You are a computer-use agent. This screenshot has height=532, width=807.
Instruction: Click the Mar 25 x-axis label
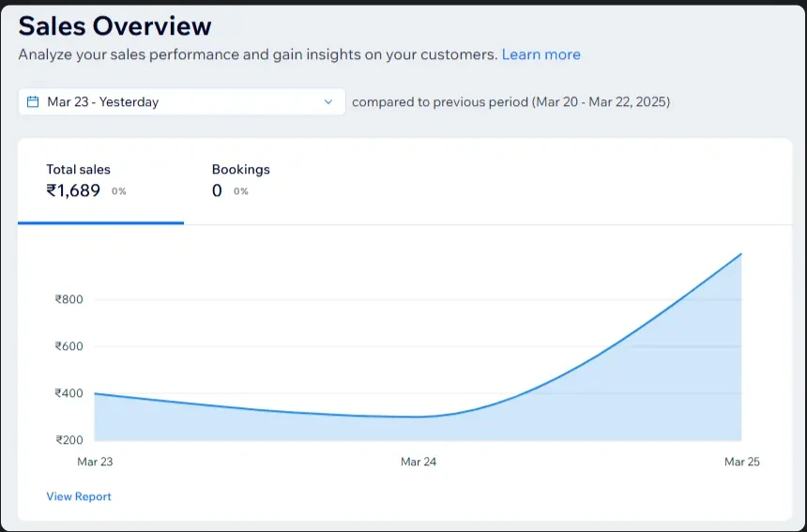click(741, 462)
